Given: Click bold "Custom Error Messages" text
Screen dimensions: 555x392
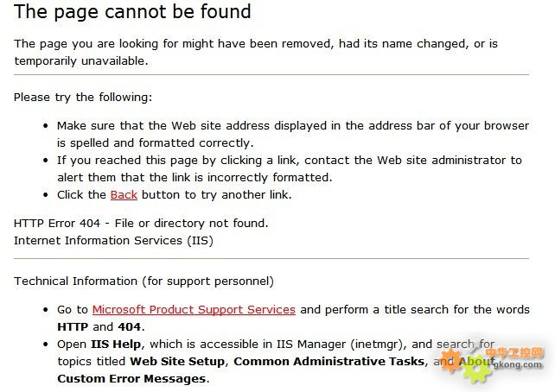Looking at the screenshot, I should tap(131, 379).
